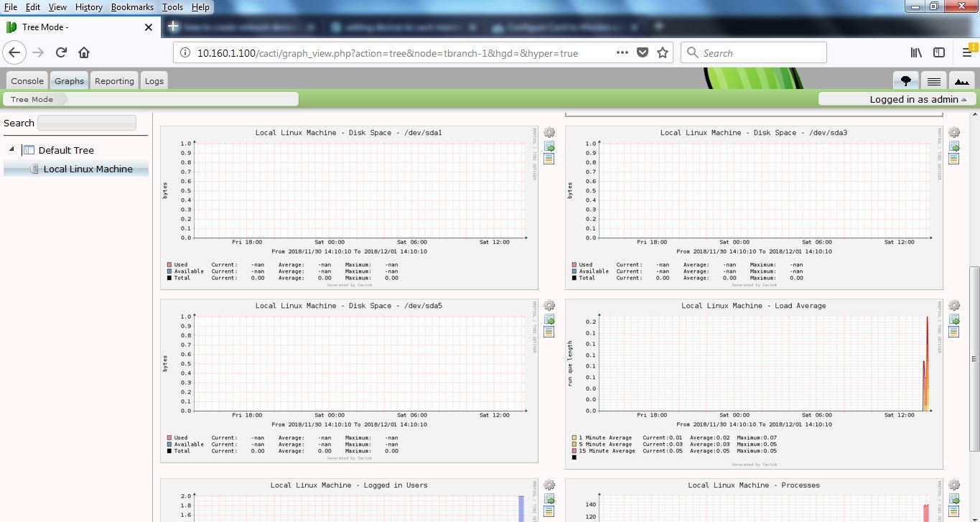Viewport: 980px width, 522px height.
Task: Bookmark this page with star icon
Action: [663, 52]
